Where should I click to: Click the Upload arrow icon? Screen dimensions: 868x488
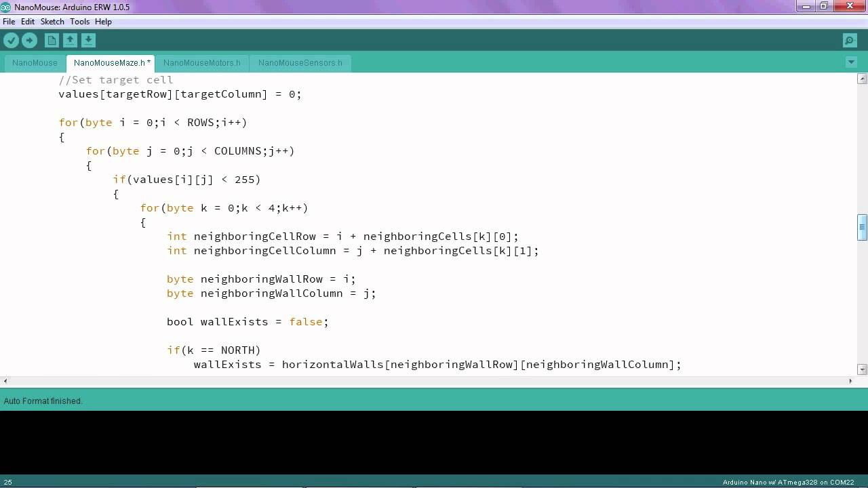(x=29, y=41)
